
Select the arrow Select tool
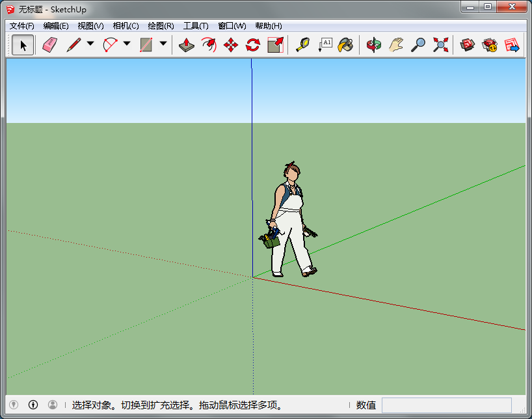pyautogui.click(x=23, y=45)
